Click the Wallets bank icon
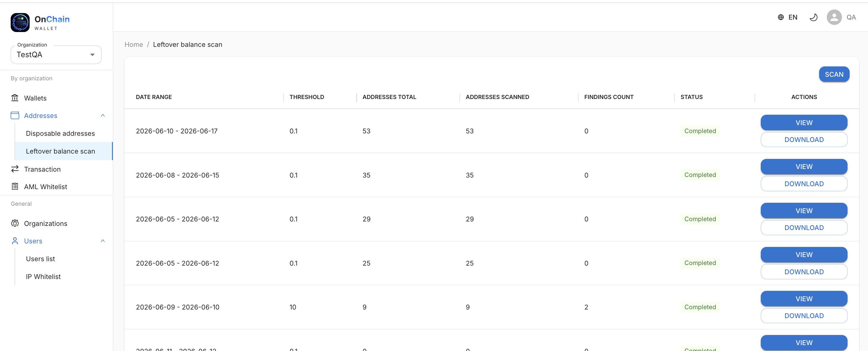868x351 pixels. 15,98
